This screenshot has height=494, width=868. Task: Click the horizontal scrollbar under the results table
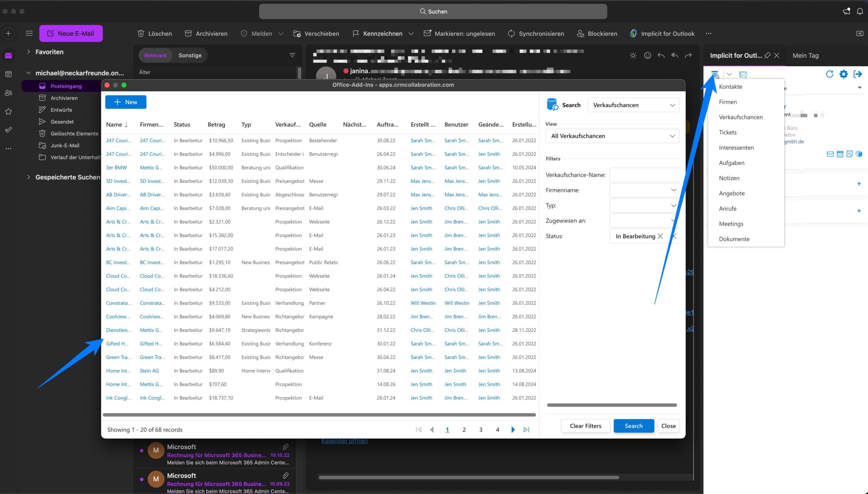coord(319,415)
